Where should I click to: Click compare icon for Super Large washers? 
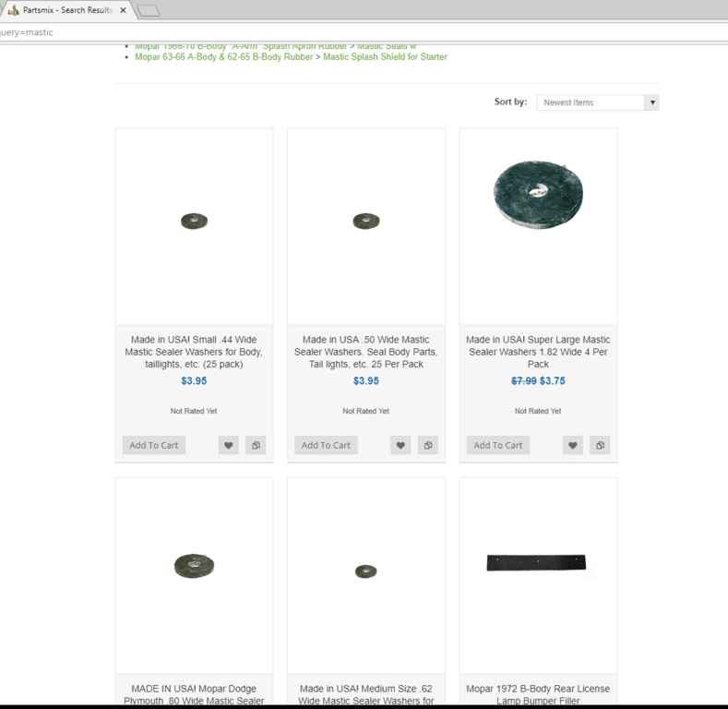[601, 445]
